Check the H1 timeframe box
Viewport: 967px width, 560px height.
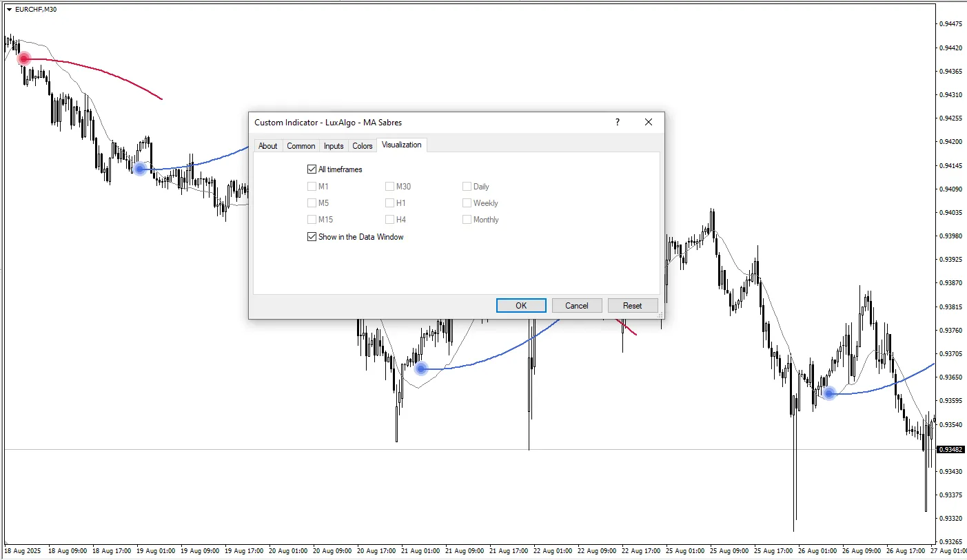click(x=389, y=203)
